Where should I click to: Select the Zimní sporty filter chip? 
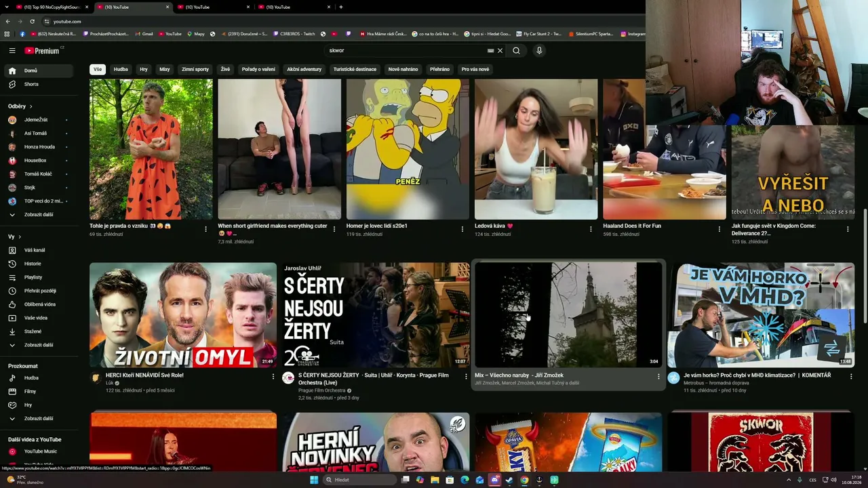pyautogui.click(x=195, y=69)
